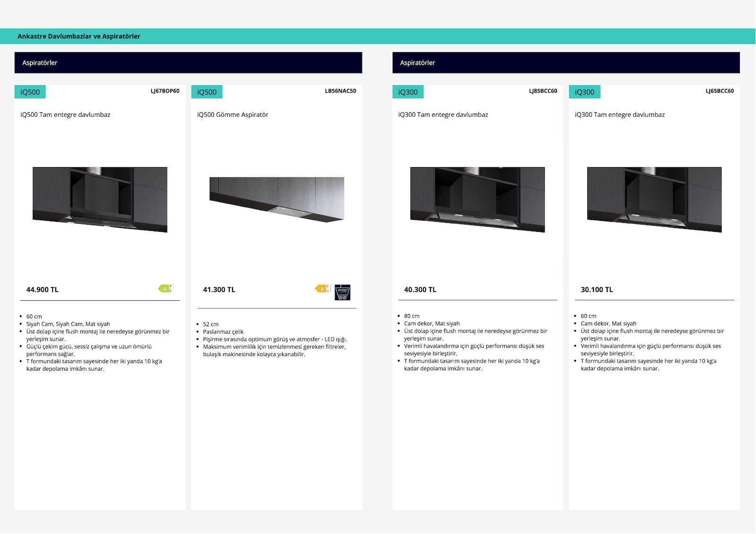This screenshot has height=534, width=756.
Task: Click the 'Maksimum verimlilik için' filter bullet
Action: (x=275, y=351)
